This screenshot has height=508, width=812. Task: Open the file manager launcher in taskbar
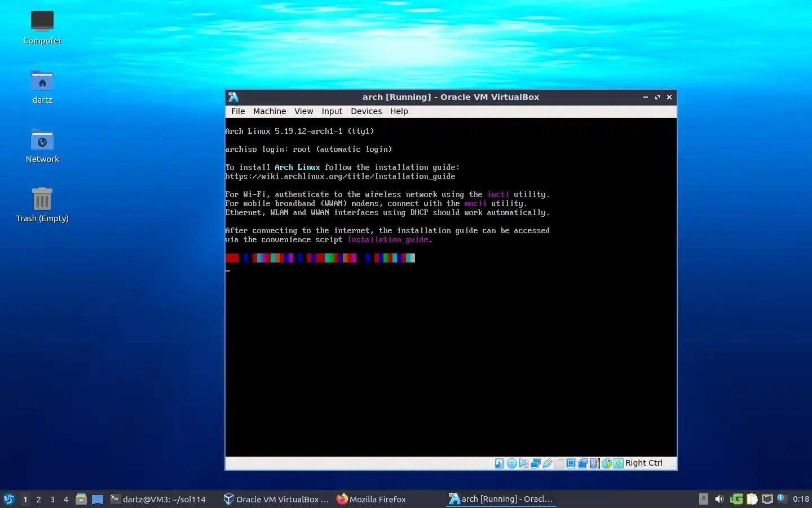point(81,499)
